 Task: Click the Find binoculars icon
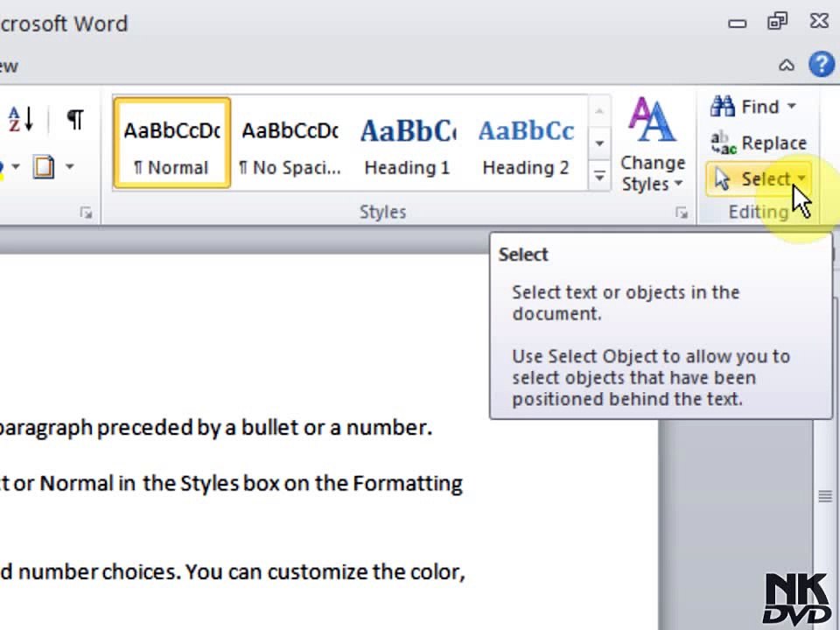click(x=723, y=106)
